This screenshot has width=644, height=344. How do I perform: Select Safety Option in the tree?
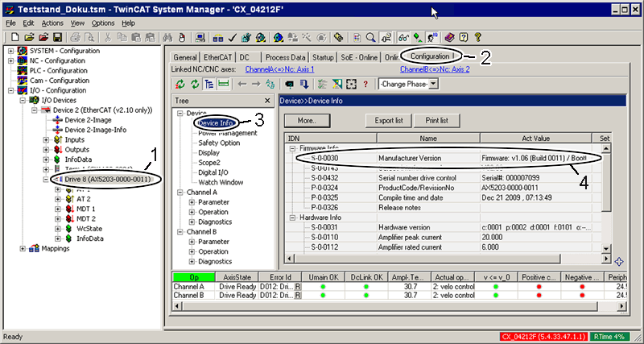[219, 143]
